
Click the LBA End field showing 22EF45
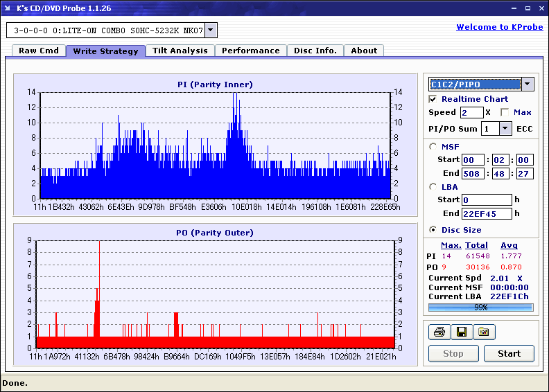coord(487,213)
